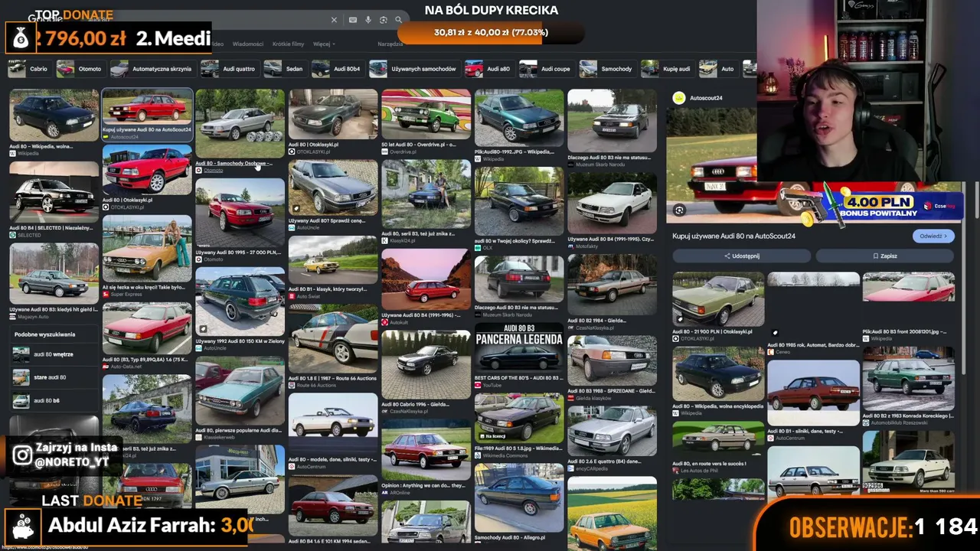Open the 'Wiadomości' search tab
The width and height of the screenshot is (980, 551).
247,44
